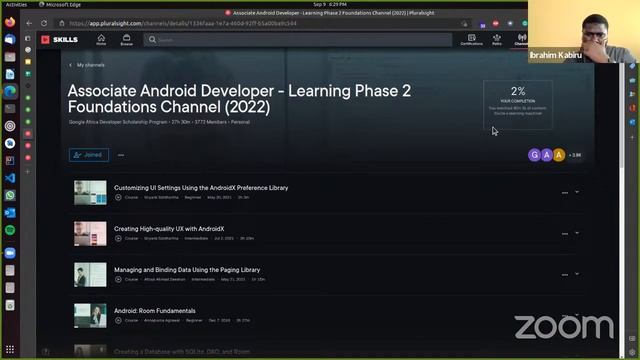This screenshot has width=640, height=360.
Task: Open the terminal from the Ubuntu dock
Action: click(10, 109)
